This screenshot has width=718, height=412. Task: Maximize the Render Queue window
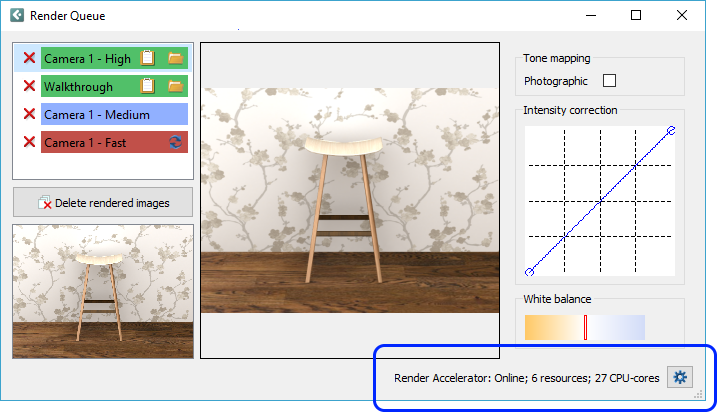(636, 15)
